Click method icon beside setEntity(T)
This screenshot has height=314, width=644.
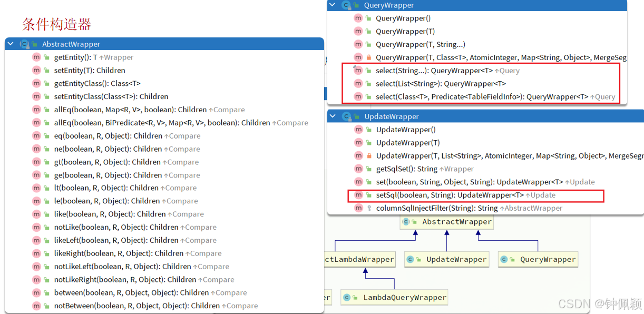pos(36,70)
